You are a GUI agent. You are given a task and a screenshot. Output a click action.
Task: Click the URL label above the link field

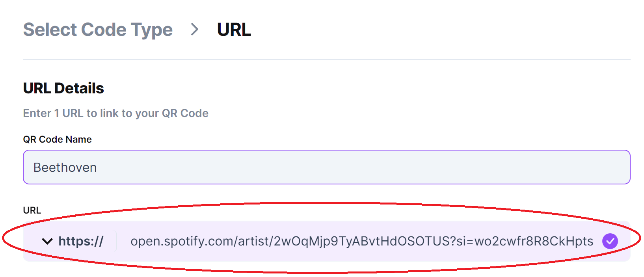(32, 210)
